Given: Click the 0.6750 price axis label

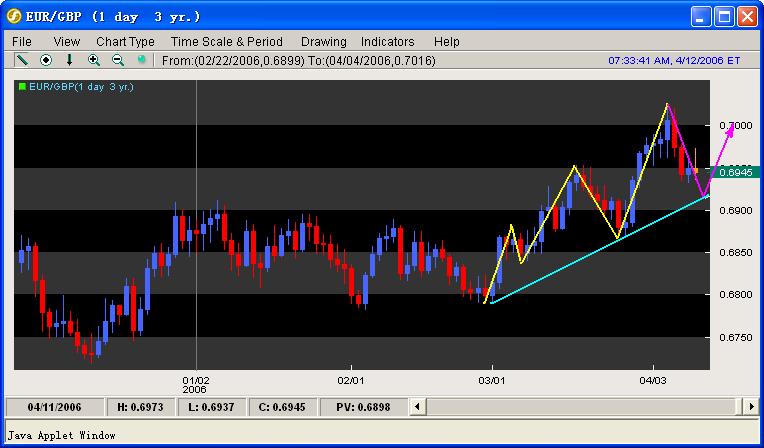Looking at the screenshot, I should click(x=736, y=337).
